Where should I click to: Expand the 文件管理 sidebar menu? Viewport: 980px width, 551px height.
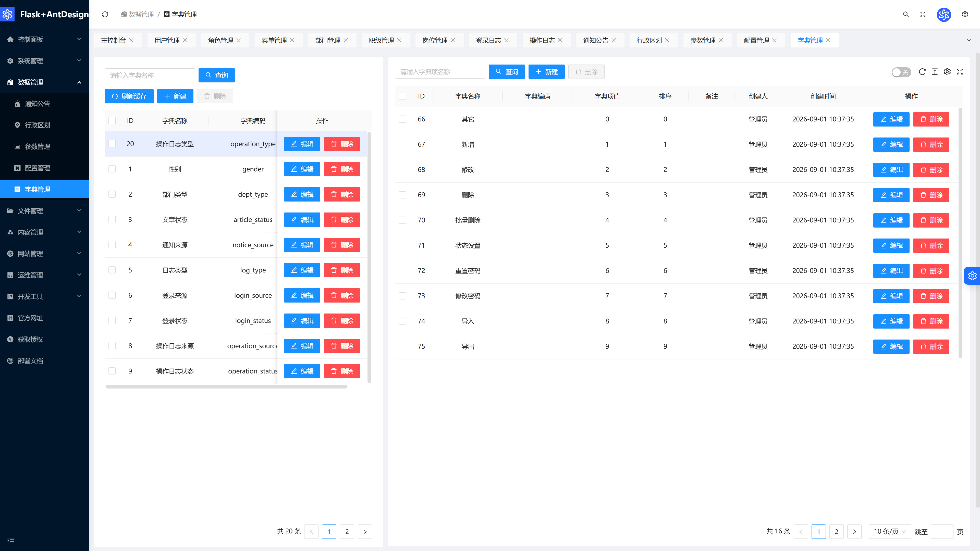point(44,211)
